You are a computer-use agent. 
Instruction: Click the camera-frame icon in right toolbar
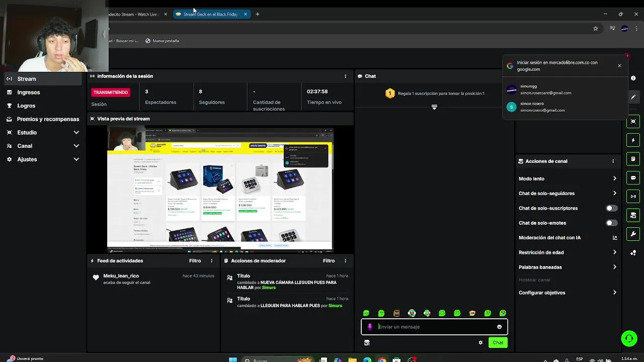click(x=633, y=121)
